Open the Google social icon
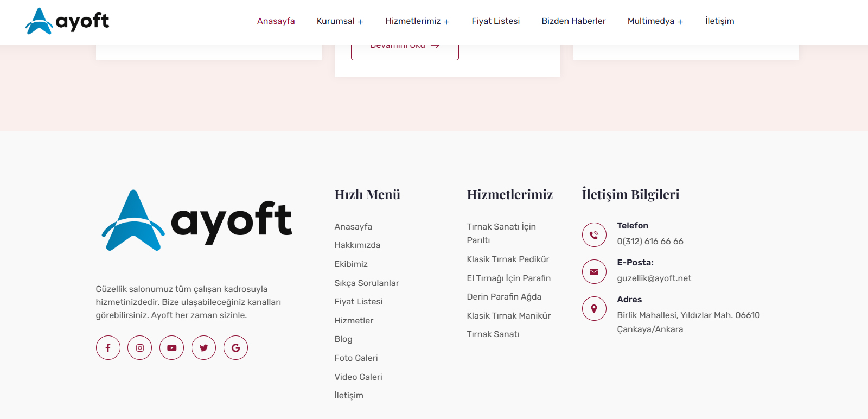Image resolution: width=868 pixels, height=419 pixels. (236, 348)
